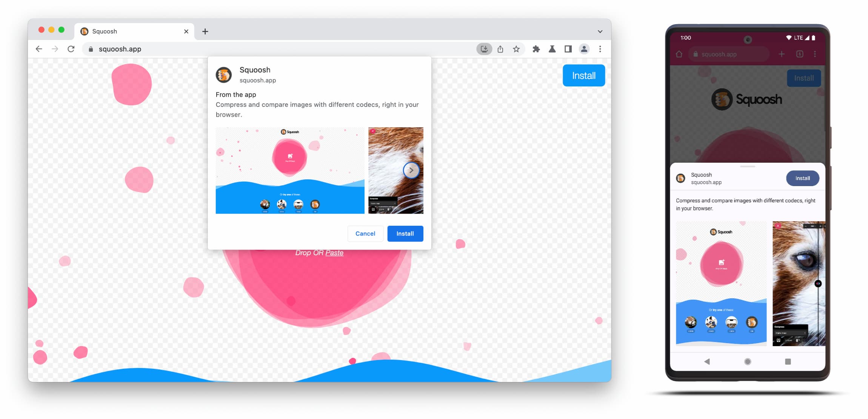This screenshot has width=868, height=419.
Task: Click Cancel to dismiss the install prompt
Action: [x=365, y=233]
